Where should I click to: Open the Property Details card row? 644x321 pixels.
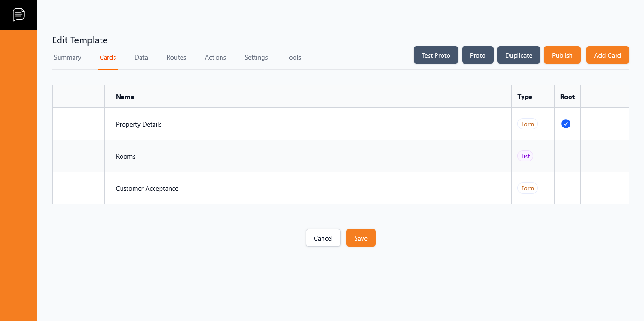point(139,124)
